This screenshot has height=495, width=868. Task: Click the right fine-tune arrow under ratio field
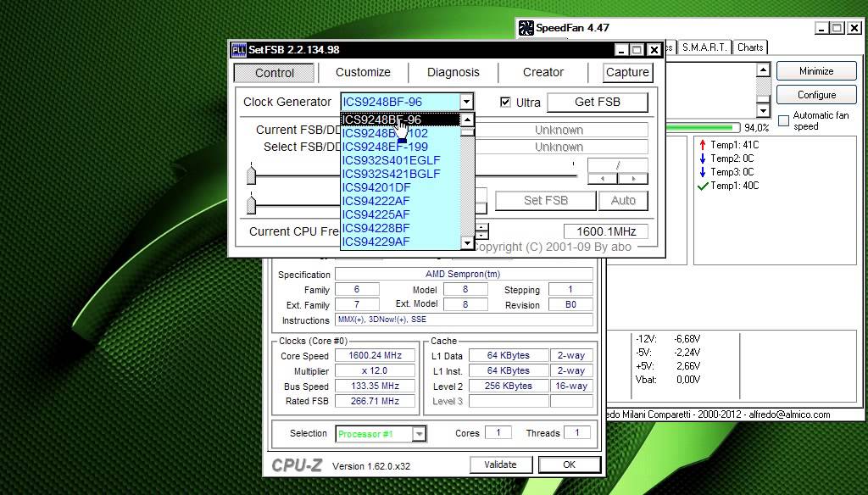click(x=632, y=178)
